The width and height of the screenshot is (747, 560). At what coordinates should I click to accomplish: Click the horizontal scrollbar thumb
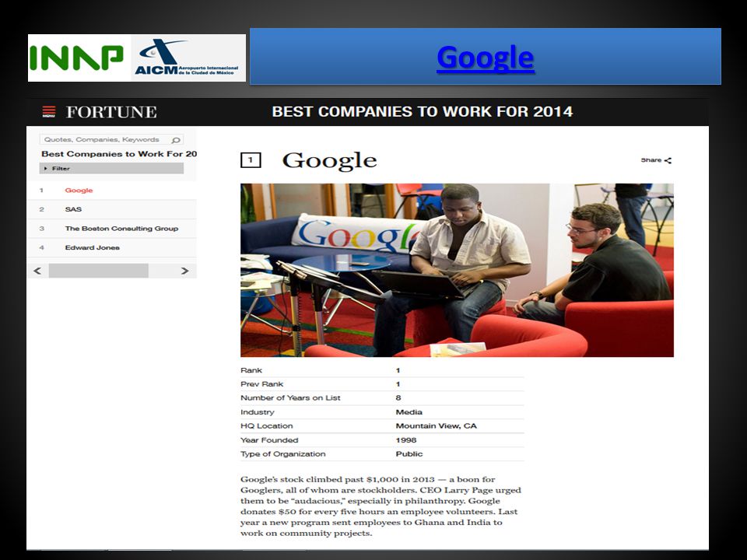[99, 271]
